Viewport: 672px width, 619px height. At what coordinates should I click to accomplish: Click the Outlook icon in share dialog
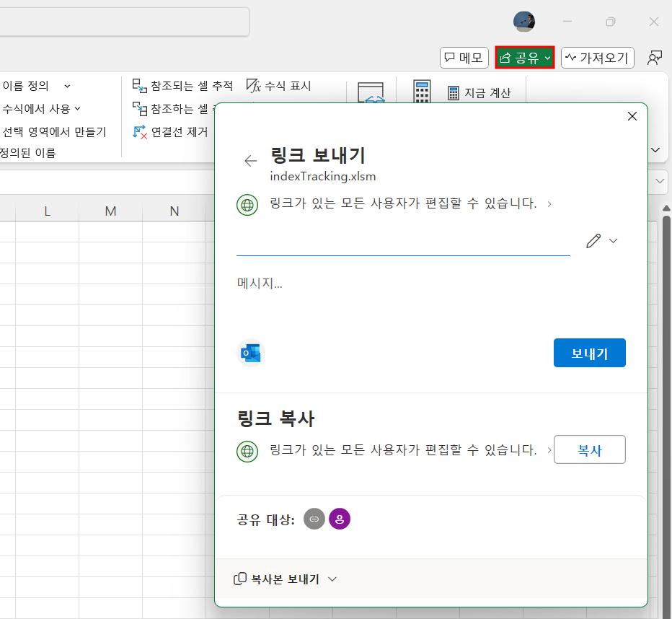[251, 354]
